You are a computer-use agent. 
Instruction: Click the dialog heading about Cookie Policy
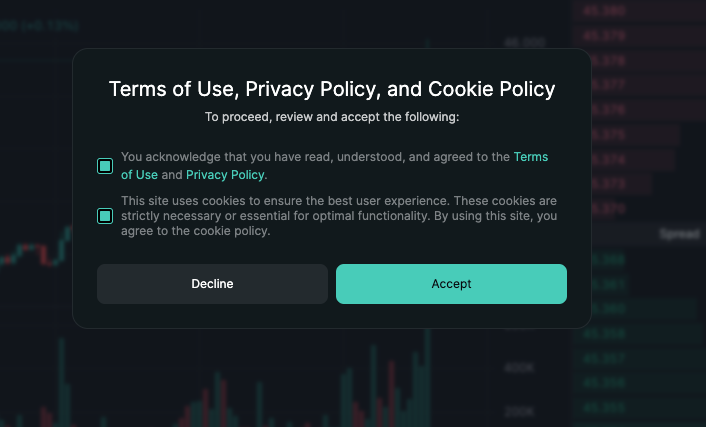point(332,89)
